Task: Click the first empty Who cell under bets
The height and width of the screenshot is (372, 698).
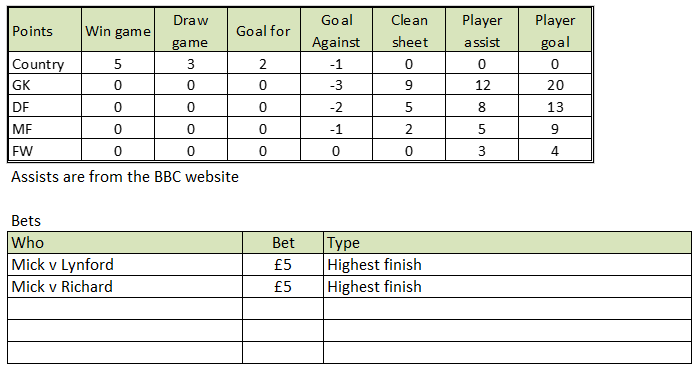Action: [125, 308]
